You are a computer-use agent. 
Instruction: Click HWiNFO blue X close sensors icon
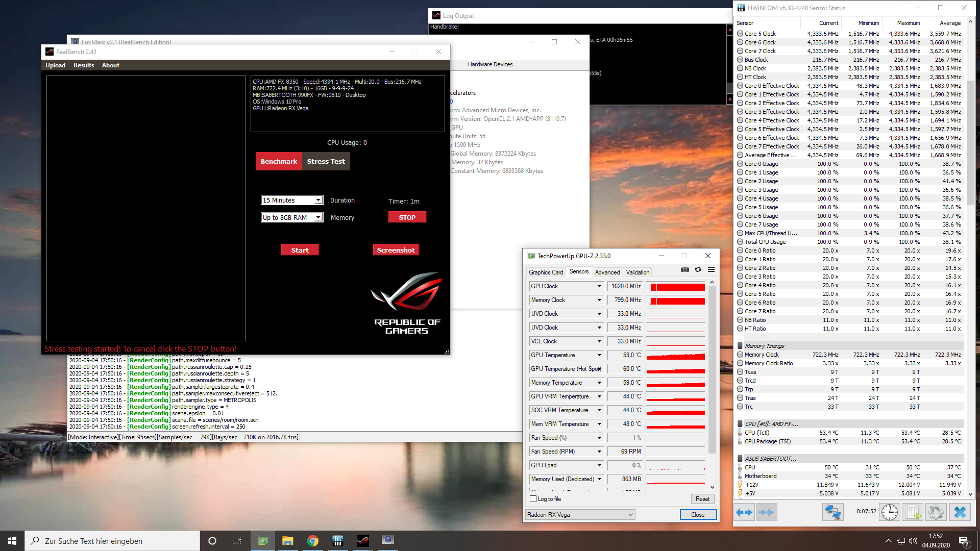(960, 512)
